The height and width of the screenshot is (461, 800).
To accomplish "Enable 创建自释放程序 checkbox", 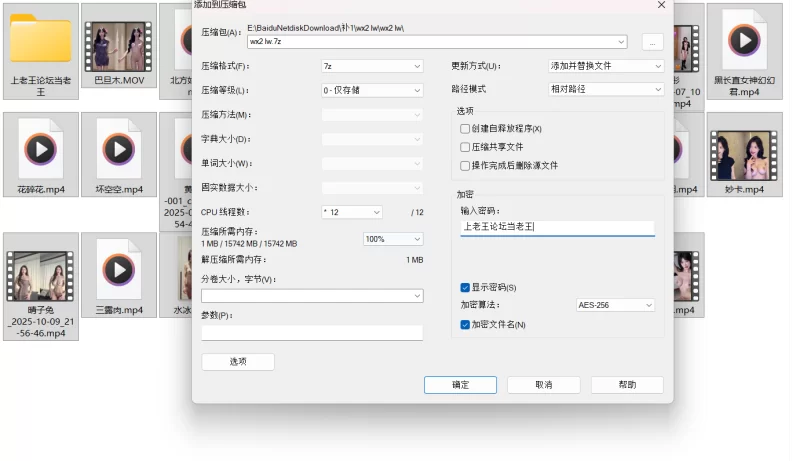I will click(465, 129).
